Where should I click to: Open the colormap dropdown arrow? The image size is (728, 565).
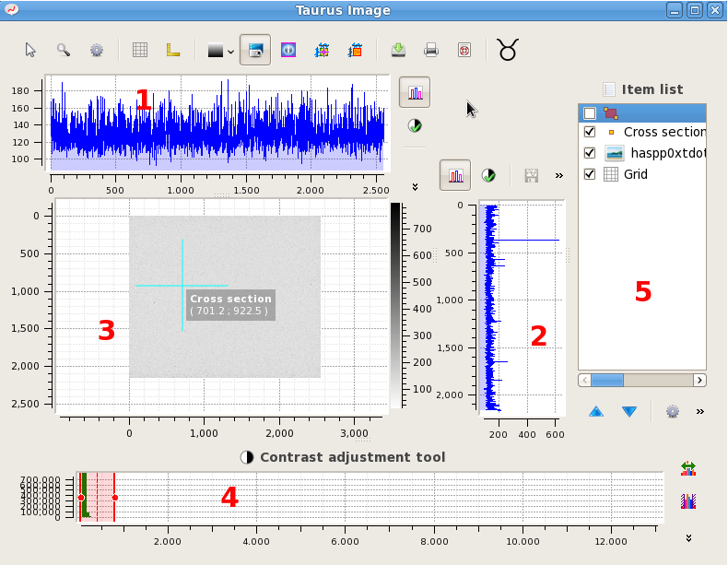pyautogui.click(x=230, y=52)
